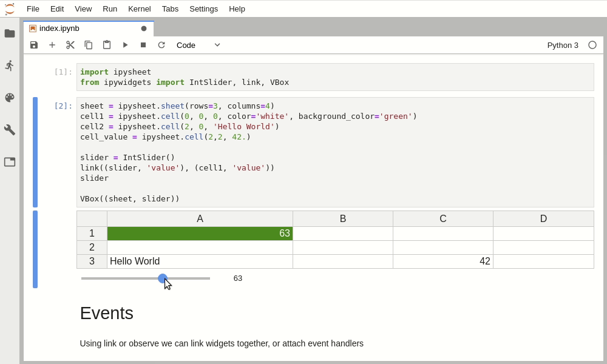Insert a new cell below
Screen dimensions: 607x364
[52, 45]
